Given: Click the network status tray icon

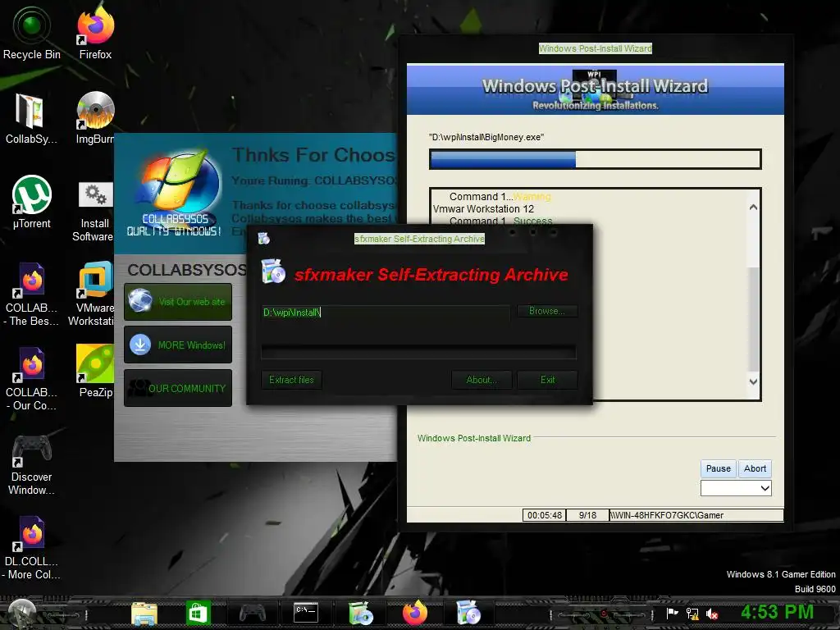Looking at the screenshot, I should click(692, 614).
